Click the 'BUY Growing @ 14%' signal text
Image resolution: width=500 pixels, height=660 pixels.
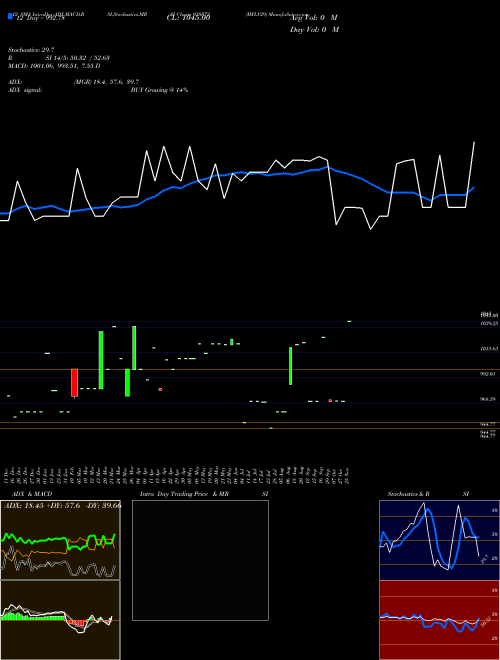click(x=159, y=90)
